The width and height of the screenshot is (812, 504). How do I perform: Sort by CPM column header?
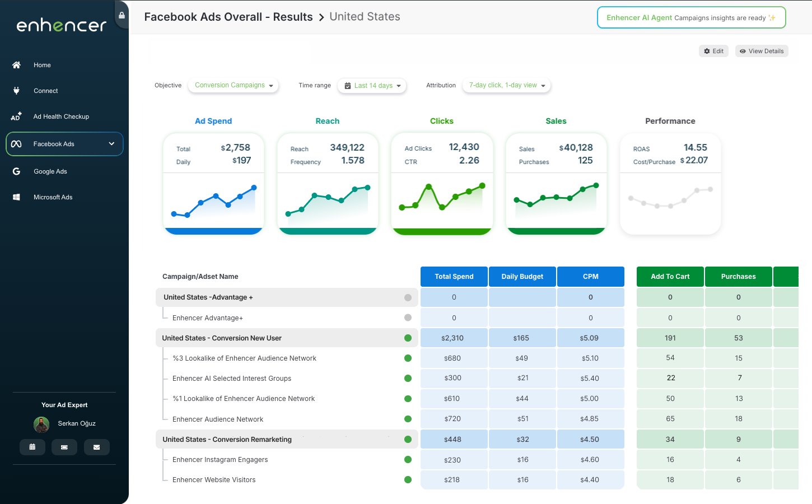(x=591, y=277)
